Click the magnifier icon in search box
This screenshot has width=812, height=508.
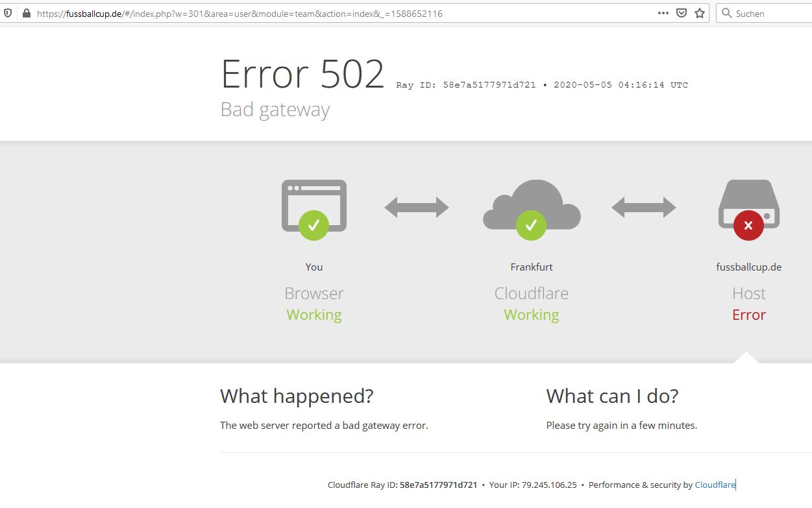click(x=727, y=13)
